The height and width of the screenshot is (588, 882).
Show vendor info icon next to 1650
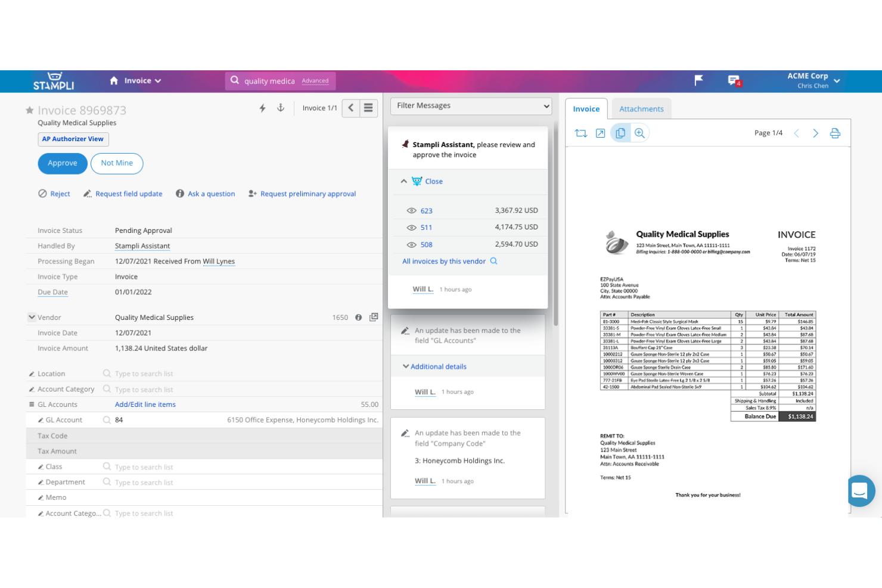point(359,318)
